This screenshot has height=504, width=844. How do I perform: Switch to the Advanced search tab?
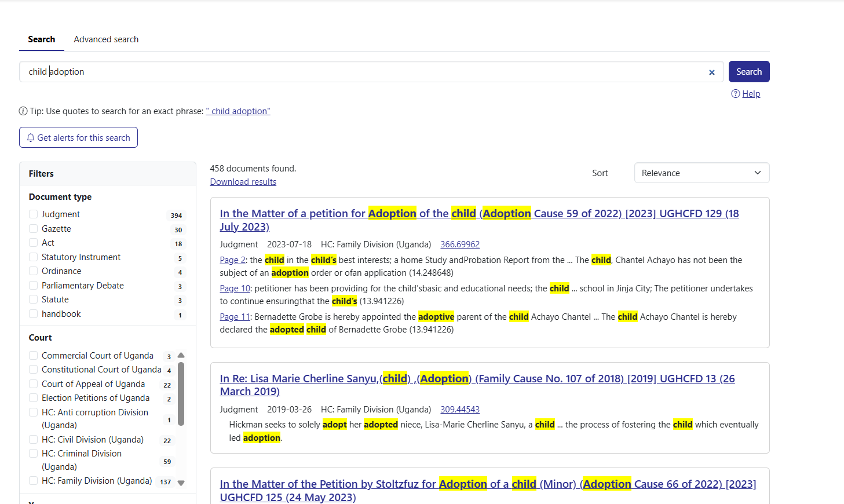coord(106,39)
